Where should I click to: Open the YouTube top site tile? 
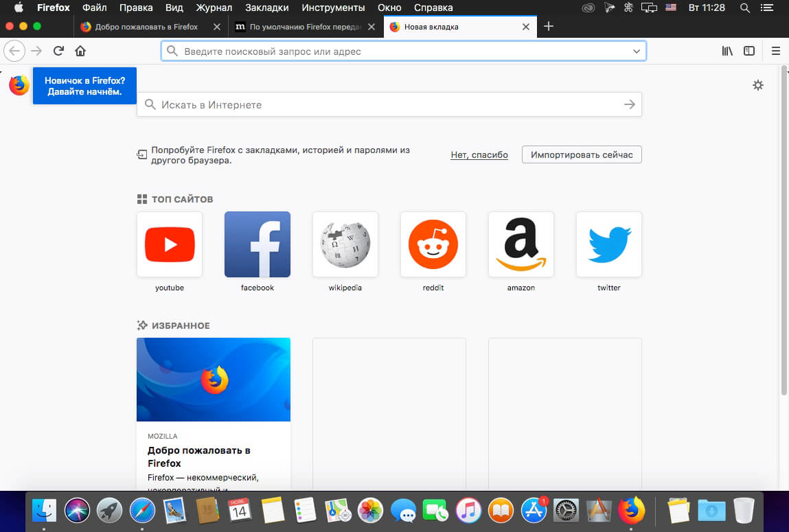[x=170, y=244]
